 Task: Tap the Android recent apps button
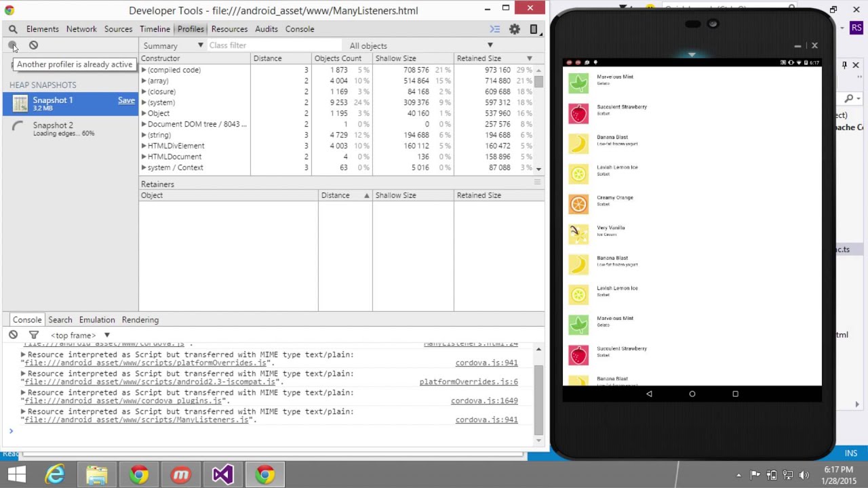[x=735, y=394]
